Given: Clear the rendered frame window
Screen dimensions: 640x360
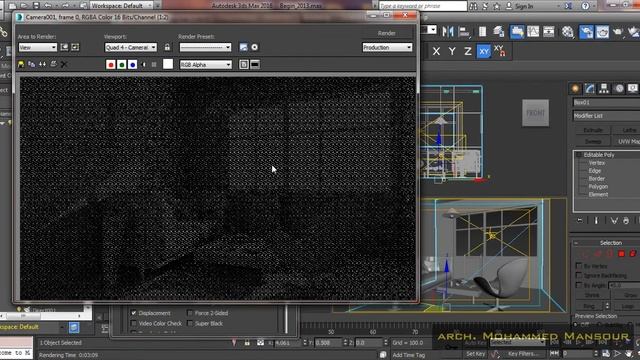Looking at the screenshot, I should coord(64,64).
